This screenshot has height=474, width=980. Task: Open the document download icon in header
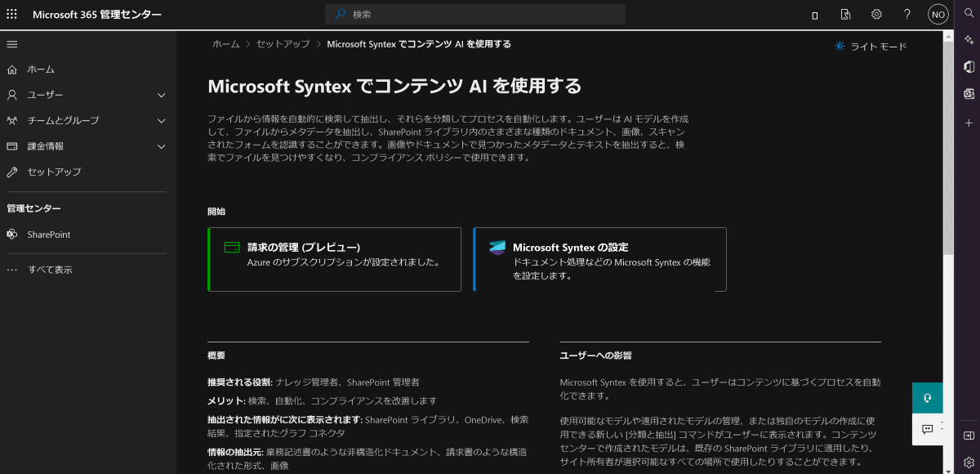(846, 15)
